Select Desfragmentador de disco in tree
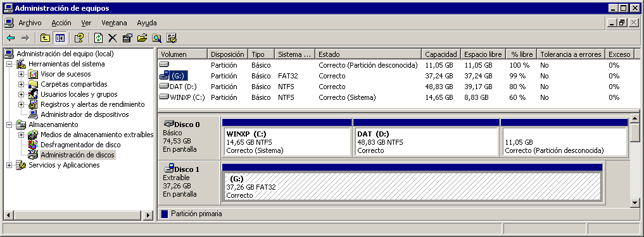The image size is (644, 237). pos(80,145)
